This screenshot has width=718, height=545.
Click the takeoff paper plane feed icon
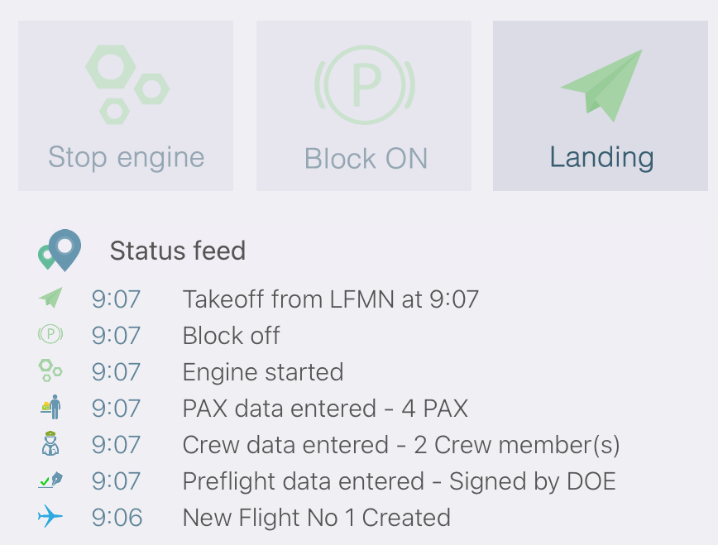coord(50,298)
